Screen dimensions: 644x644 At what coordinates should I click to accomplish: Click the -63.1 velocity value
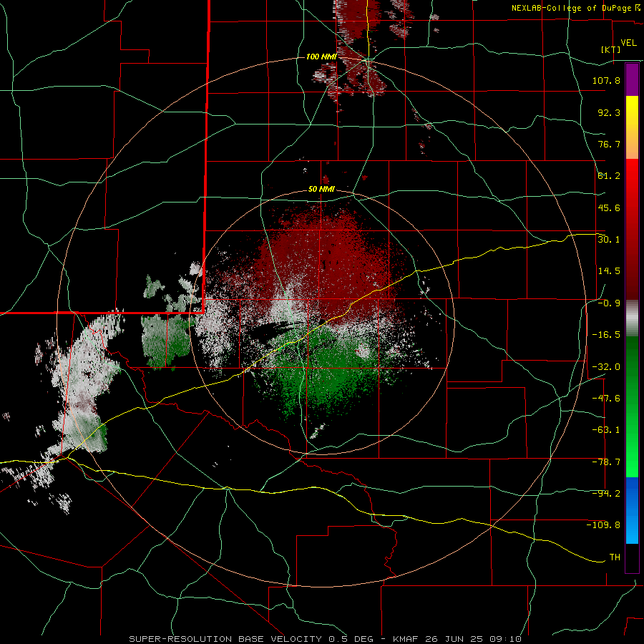click(x=606, y=430)
